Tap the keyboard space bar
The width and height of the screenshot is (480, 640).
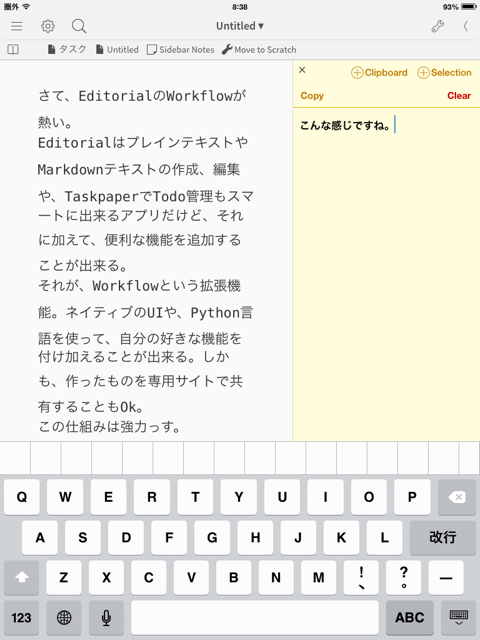pos(255,618)
